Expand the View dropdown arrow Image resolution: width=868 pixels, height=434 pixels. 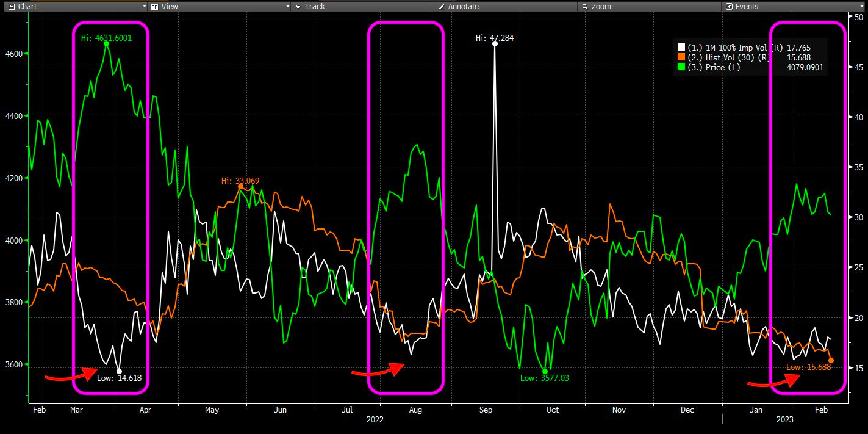pos(287,6)
